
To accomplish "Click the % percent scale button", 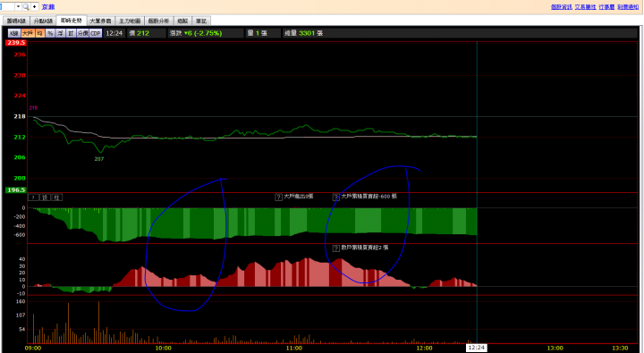I will point(50,33).
